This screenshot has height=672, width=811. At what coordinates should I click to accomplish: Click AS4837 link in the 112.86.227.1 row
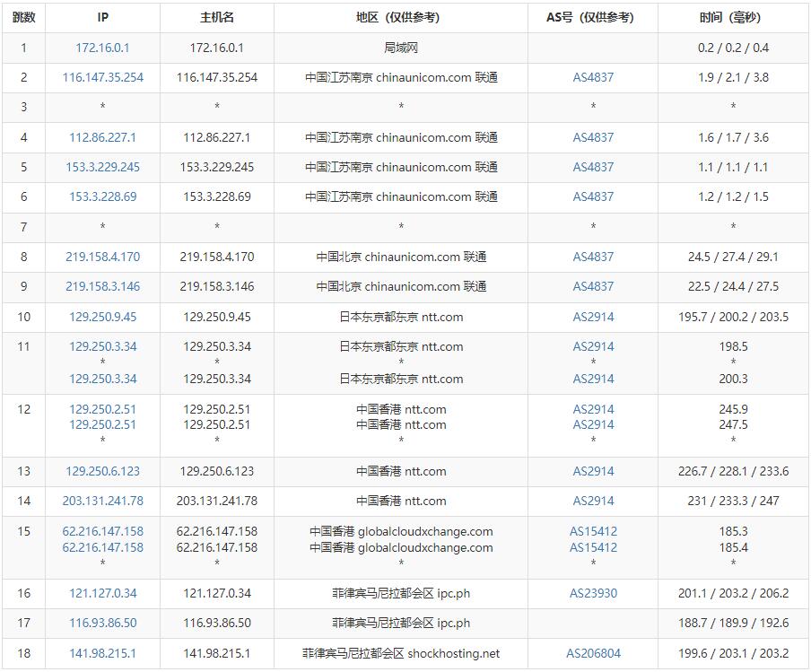[593, 137]
